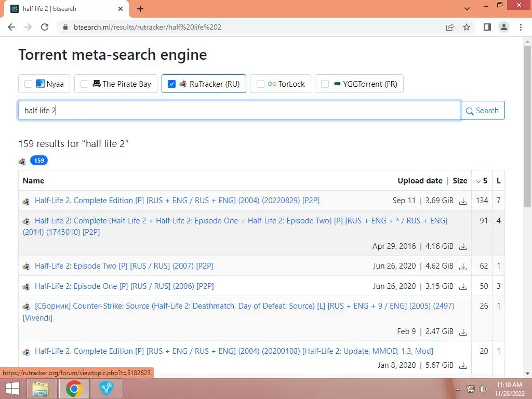
Task: Click download icon for Half-Life 2 Complete Edition 3.69 GiB
Action: 463,201
